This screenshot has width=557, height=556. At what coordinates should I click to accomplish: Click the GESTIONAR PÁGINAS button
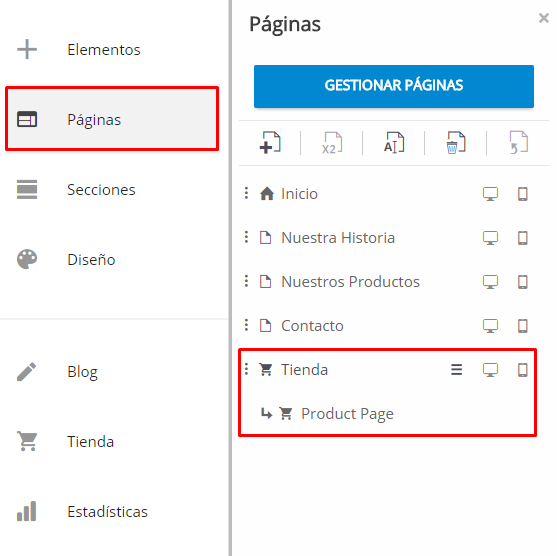(x=394, y=86)
